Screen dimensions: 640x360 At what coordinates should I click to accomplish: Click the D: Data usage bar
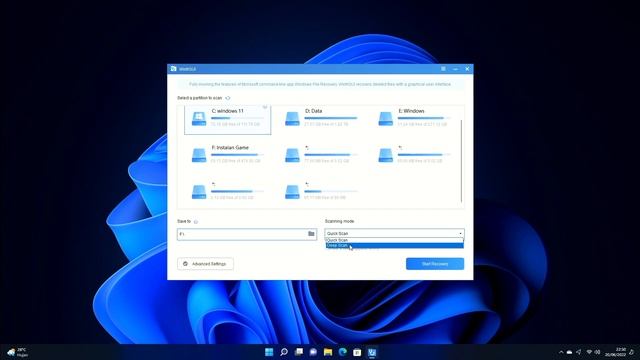(331, 118)
